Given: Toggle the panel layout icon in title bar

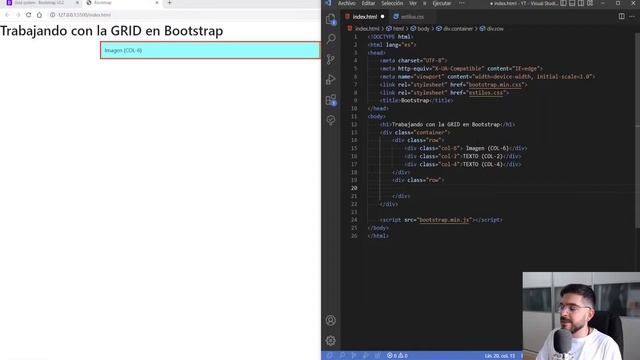Looking at the screenshot, I should point(572,3).
